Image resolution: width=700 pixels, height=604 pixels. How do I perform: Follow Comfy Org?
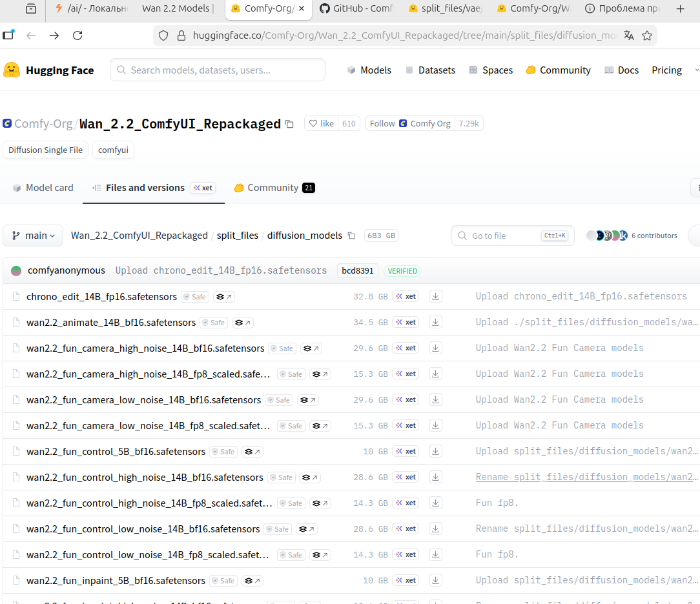click(x=410, y=123)
